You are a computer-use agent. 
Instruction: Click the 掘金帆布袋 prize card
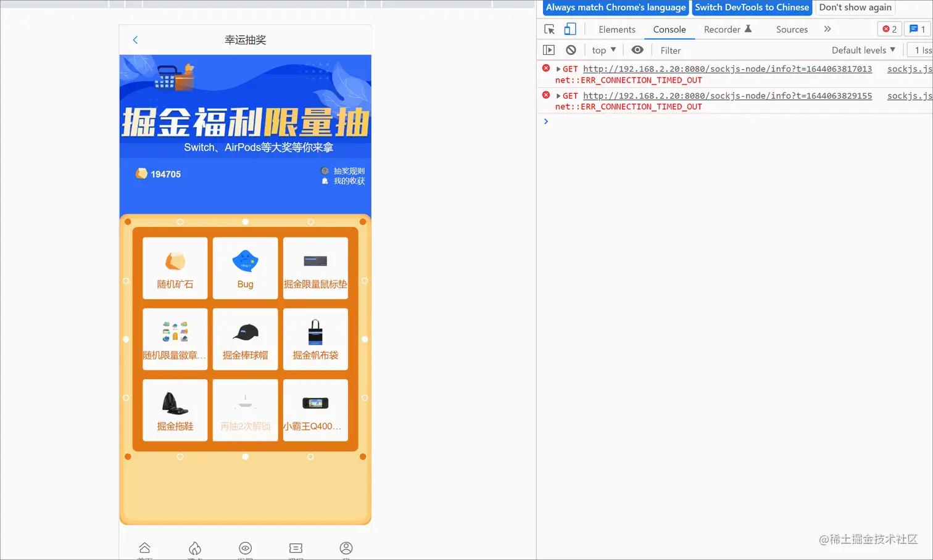315,339
